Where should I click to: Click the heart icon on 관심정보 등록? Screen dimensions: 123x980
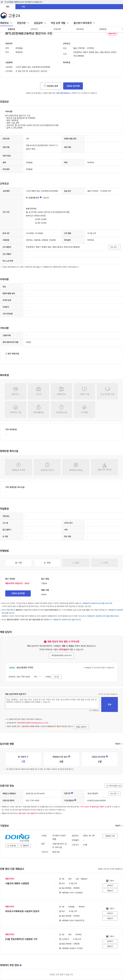(x=45, y=86)
